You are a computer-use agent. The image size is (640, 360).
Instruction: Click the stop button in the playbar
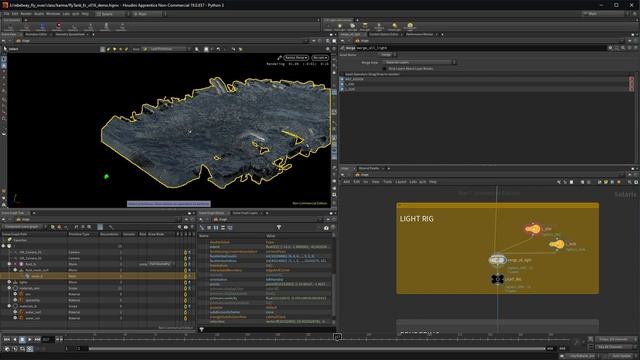click(22, 339)
